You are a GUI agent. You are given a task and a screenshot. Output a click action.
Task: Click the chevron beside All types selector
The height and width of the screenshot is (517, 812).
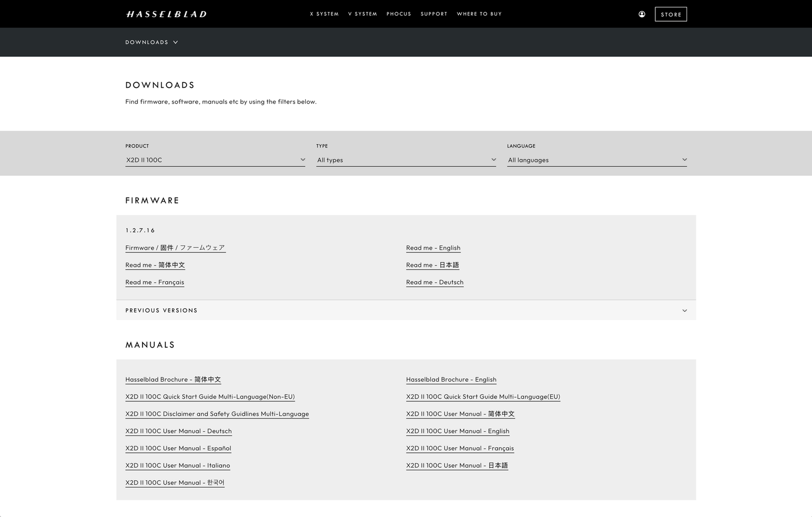click(493, 159)
